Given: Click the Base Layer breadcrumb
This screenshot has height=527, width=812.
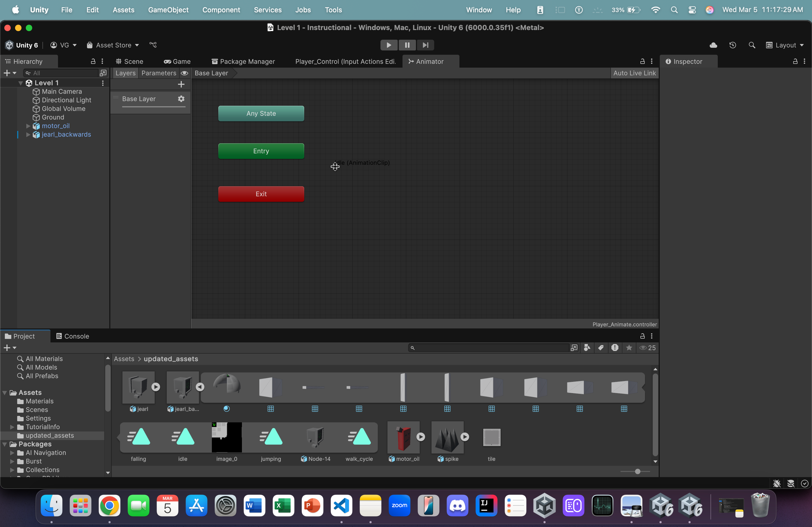Looking at the screenshot, I should click(212, 73).
